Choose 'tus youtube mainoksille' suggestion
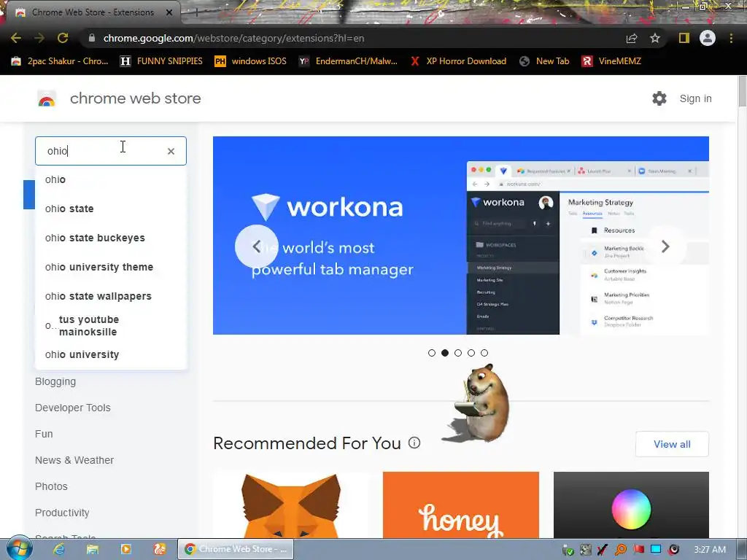This screenshot has width=747, height=560. click(x=111, y=326)
